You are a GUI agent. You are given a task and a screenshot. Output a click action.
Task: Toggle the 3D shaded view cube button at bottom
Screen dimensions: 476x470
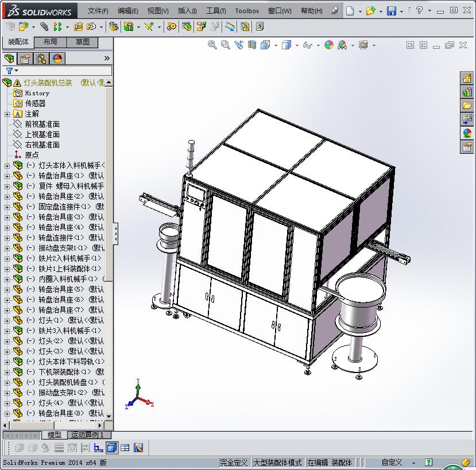point(112,448)
